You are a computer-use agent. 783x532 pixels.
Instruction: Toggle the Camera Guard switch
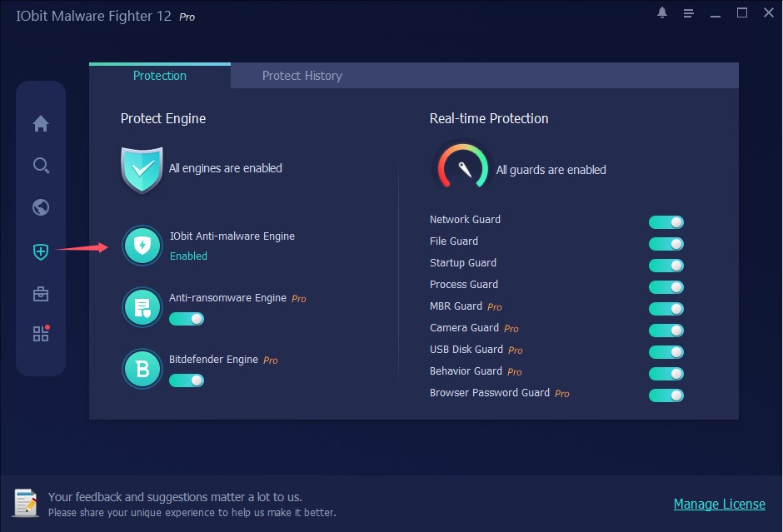pos(666,331)
